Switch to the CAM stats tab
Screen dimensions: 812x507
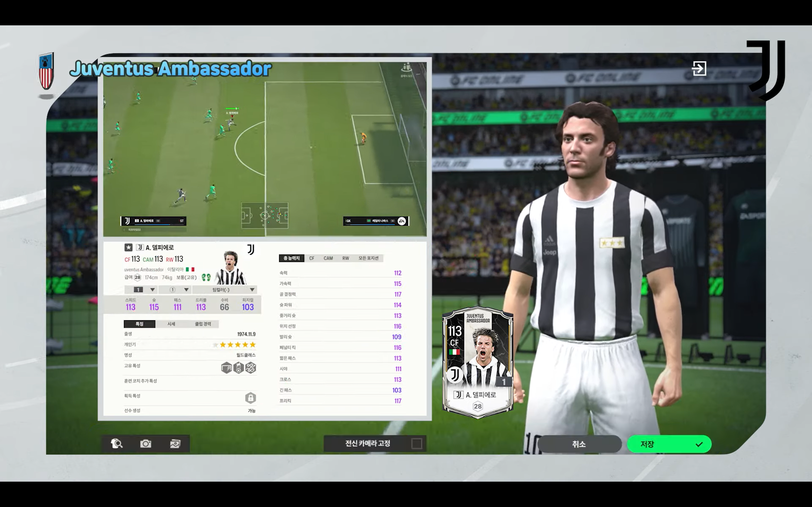coord(328,258)
